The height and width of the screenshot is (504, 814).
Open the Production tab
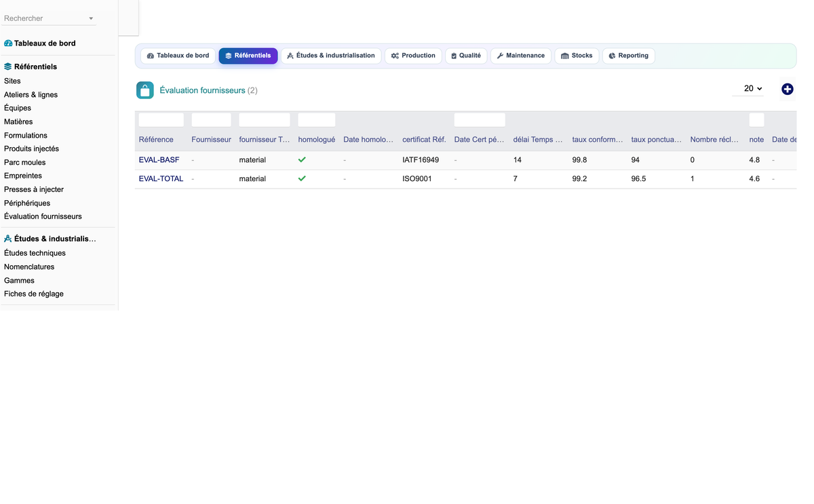(413, 56)
